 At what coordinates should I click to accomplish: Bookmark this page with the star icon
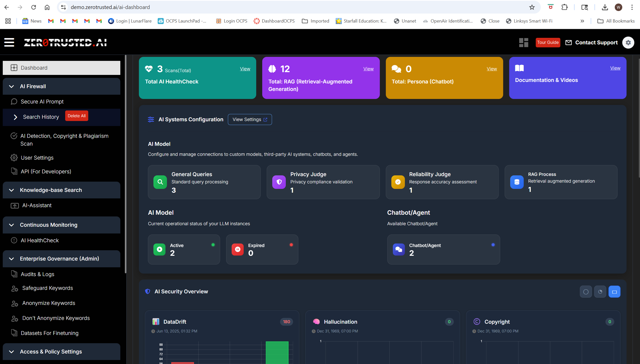coord(532,7)
